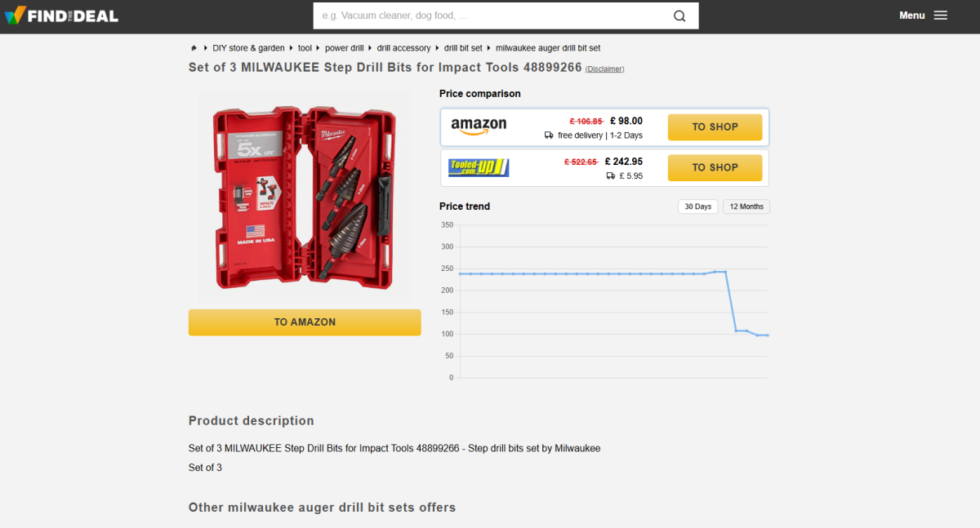Click the yellow TO AMAZON button
Image resolution: width=980 pixels, height=528 pixels.
pos(305,322)
